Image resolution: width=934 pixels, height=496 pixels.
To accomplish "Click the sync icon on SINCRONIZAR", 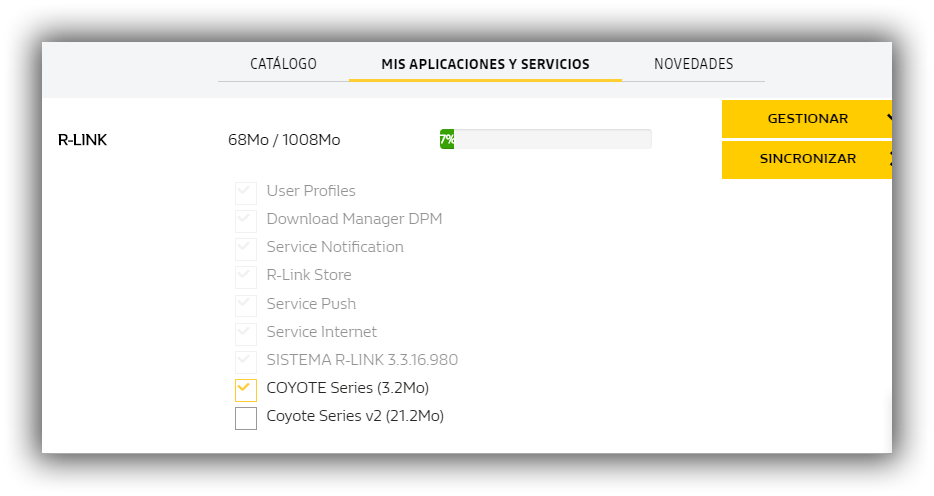I will click(888, 159).
